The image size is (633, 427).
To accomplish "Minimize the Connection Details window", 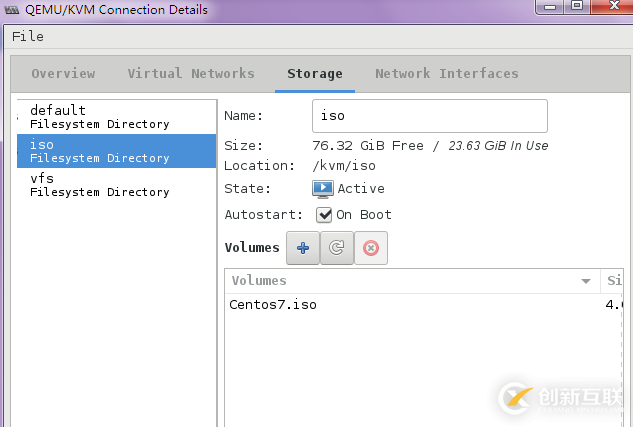I will point(550,6).
